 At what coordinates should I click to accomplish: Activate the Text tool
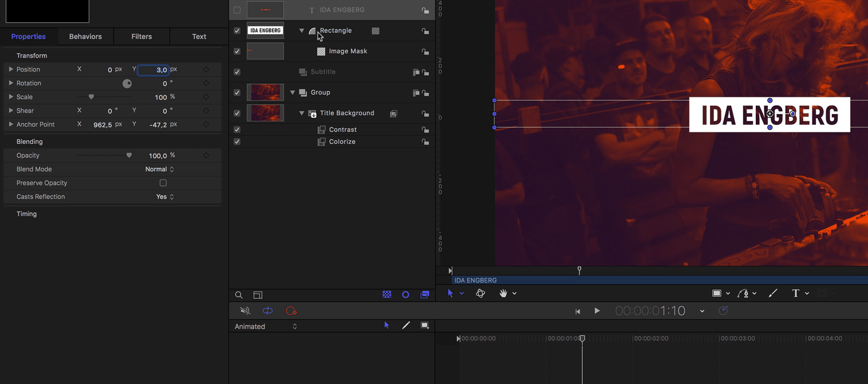coord(795,293)
